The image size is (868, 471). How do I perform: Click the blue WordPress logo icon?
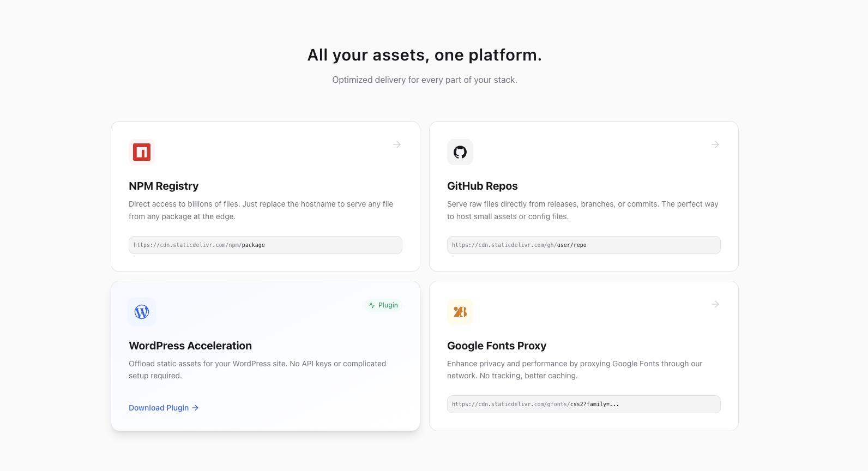tap(142, 312)
